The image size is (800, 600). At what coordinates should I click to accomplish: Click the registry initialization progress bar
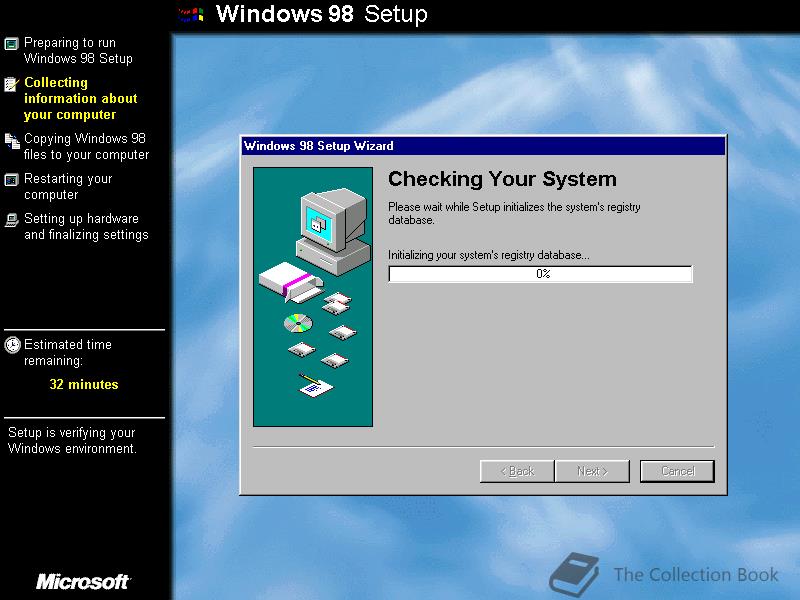point(541,274)
